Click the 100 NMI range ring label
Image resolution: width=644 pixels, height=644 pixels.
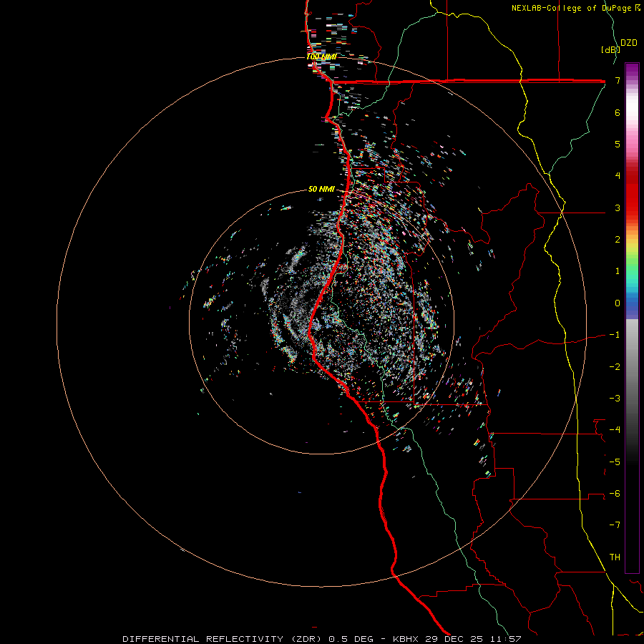pos(322,57)
